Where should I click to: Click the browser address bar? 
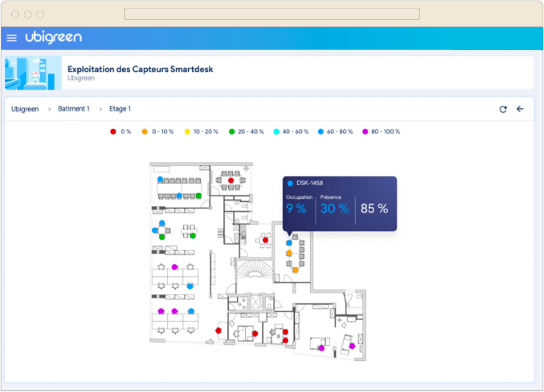[272, 14]
